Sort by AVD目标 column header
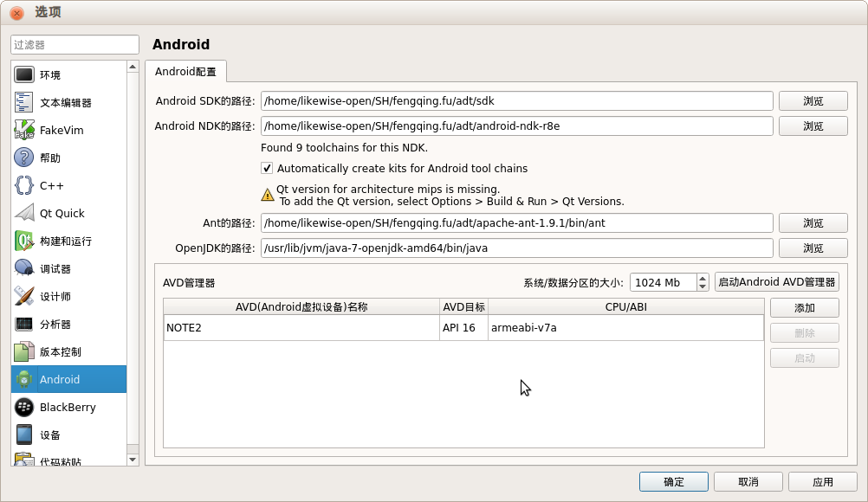 pos(464,307)
